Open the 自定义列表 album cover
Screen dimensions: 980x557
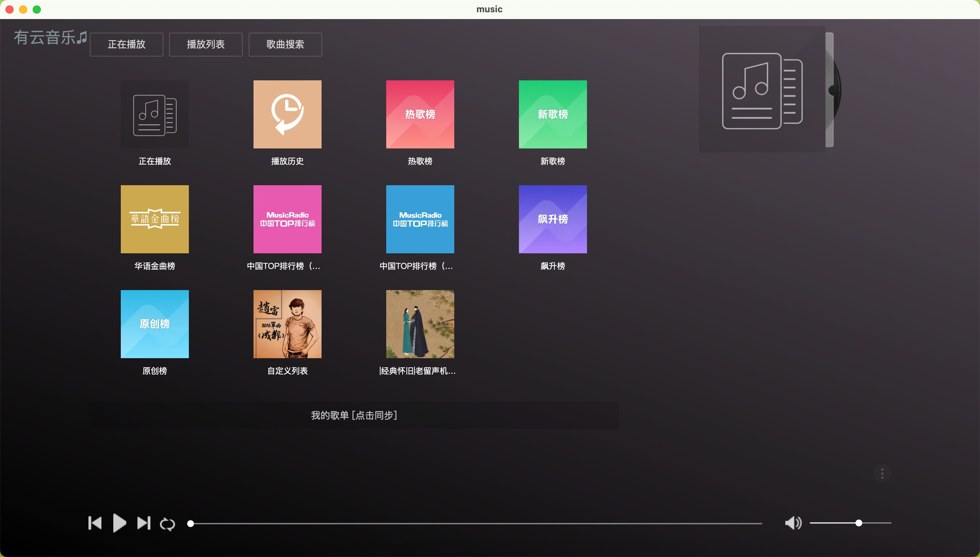point(288,324)
